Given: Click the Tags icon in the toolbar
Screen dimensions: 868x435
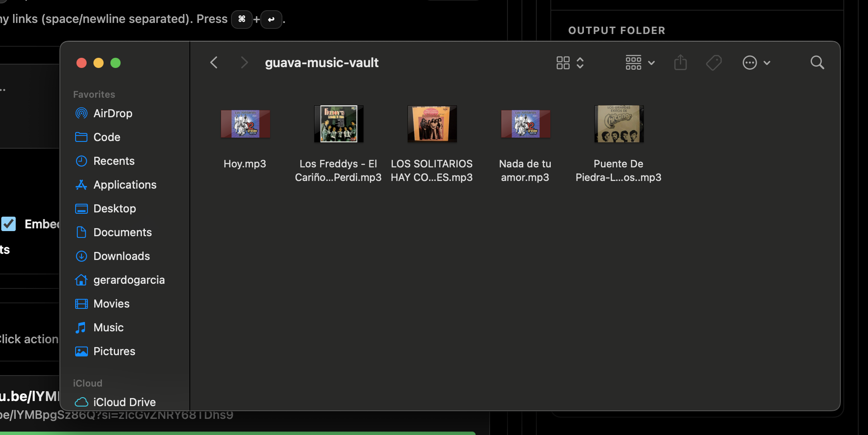Looking at the screenshot, I should pos(714,62).
